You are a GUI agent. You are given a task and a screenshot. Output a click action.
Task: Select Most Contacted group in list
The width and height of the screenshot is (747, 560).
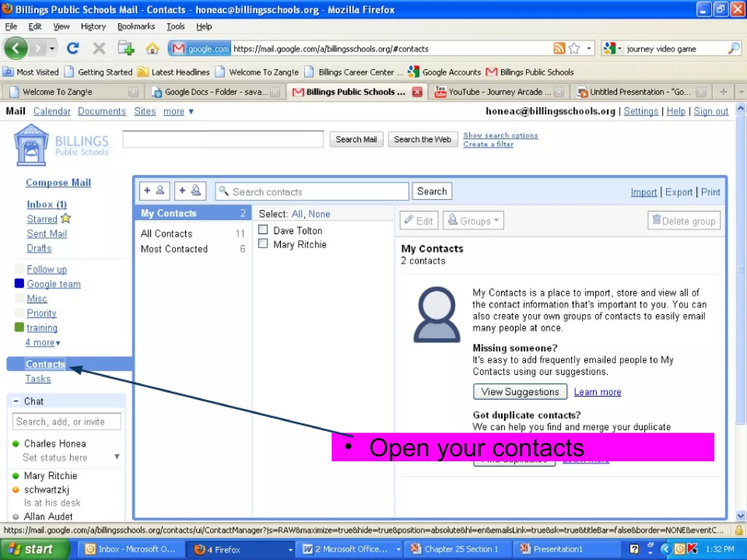[193, 249]
